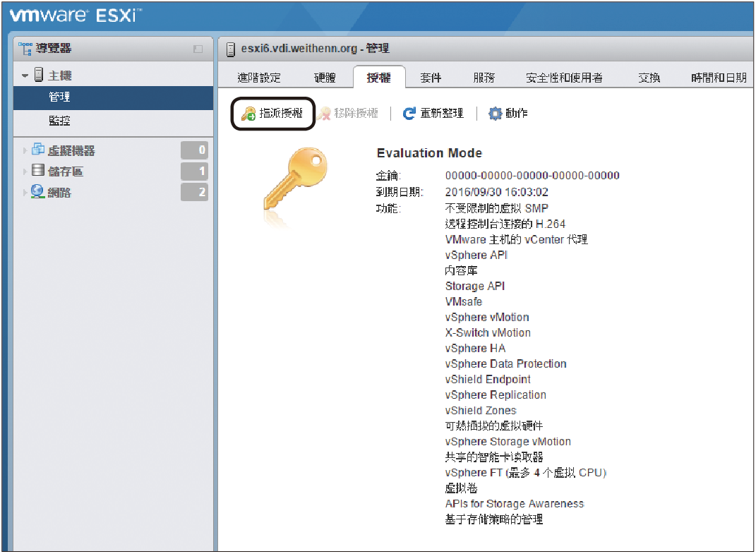
Task: Click the Storage API feature text
Action: click(475, 286)
